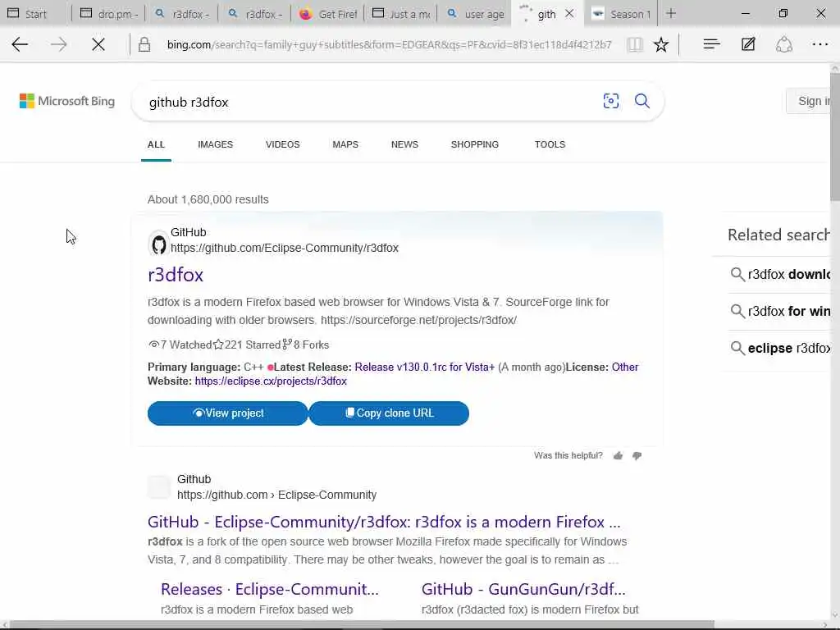Image resolution: width=840 pixels, height=630 pixels.
Task: Click the 221 Starred count
Action: pyautogui.click(x=247, y=345)
